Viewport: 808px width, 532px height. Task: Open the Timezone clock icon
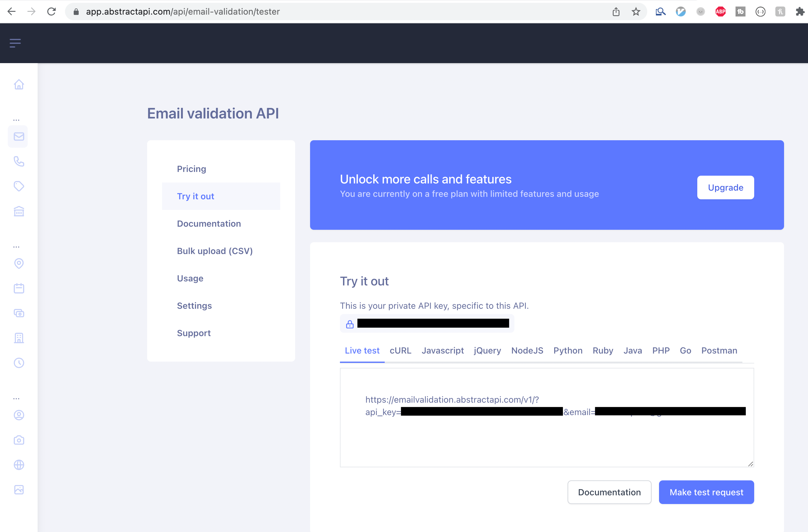19,363
